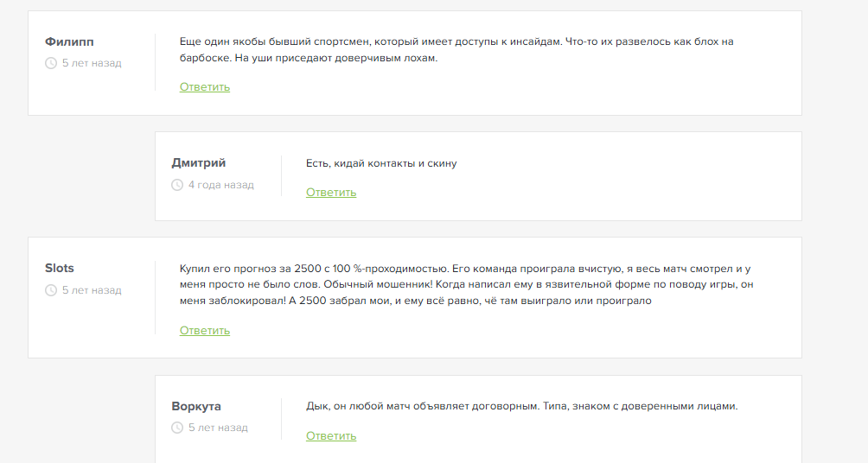Screen dimensions: 868x463
Task: Click the username Slots
Action: click(x=60, y=268)
